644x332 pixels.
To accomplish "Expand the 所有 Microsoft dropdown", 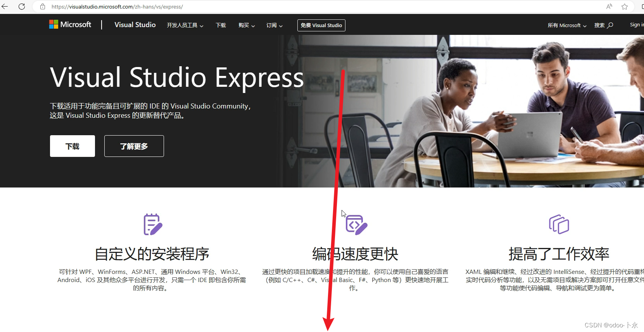I will click(567, 25).
